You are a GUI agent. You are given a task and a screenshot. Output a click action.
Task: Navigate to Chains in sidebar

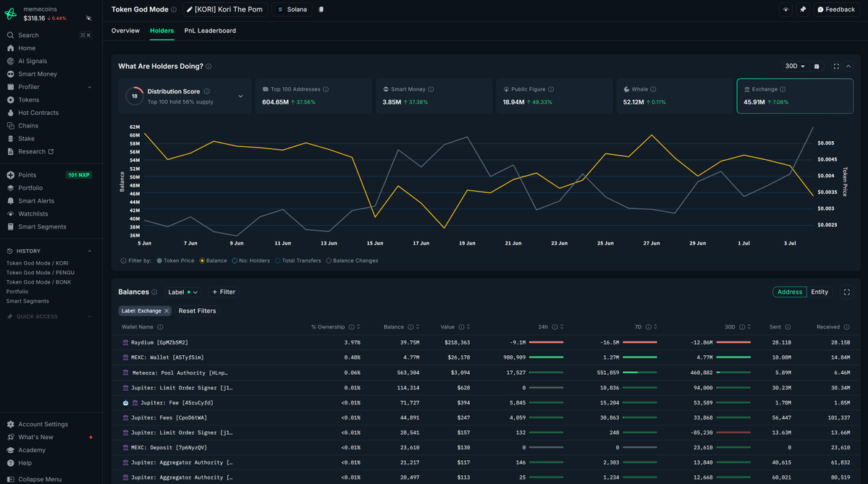[28, 126]
